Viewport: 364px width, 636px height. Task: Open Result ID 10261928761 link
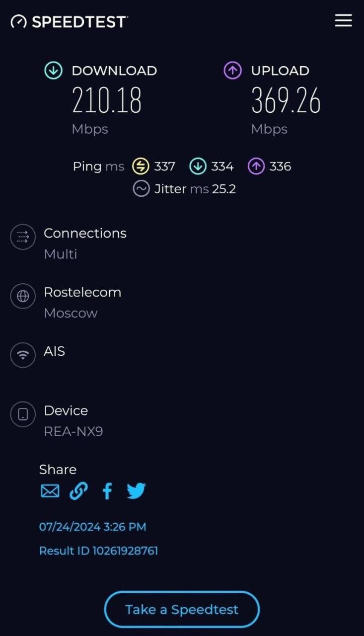[x=98, y=551]
